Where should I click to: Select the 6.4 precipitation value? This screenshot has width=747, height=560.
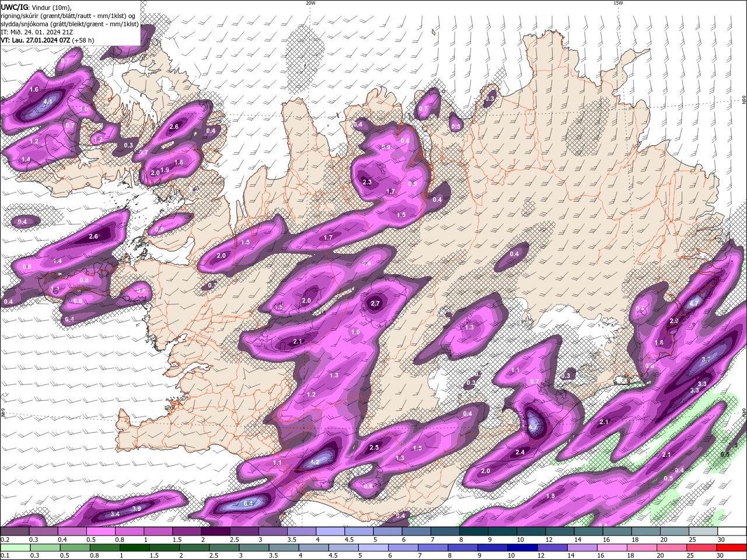point(247,503)
